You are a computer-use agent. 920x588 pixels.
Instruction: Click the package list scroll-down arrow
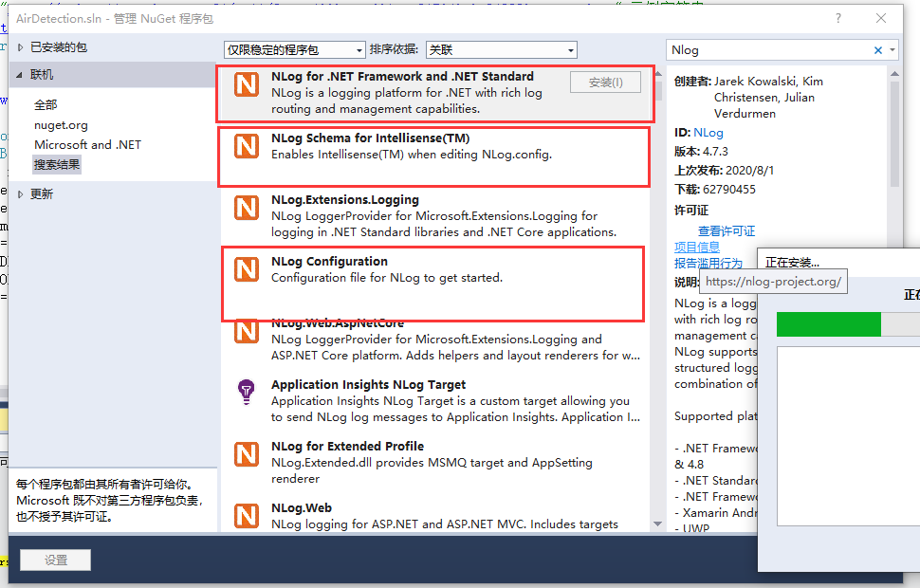657,524
